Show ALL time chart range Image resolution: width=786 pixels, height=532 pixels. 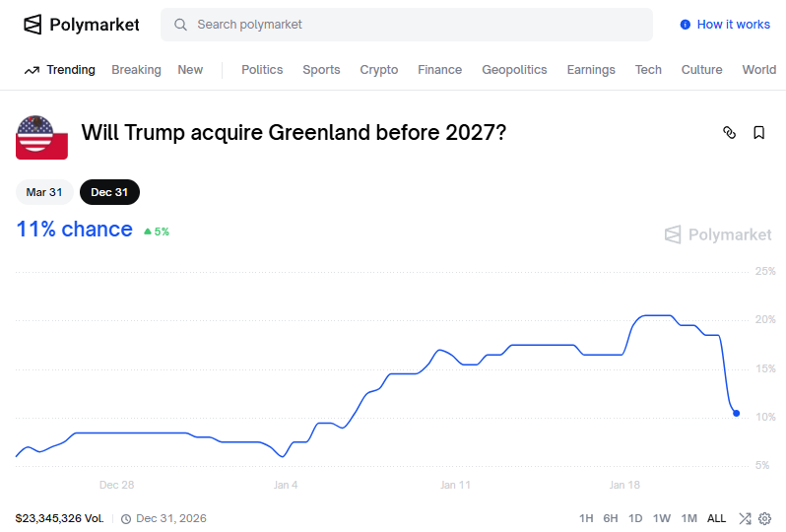[x=716, y=518]
